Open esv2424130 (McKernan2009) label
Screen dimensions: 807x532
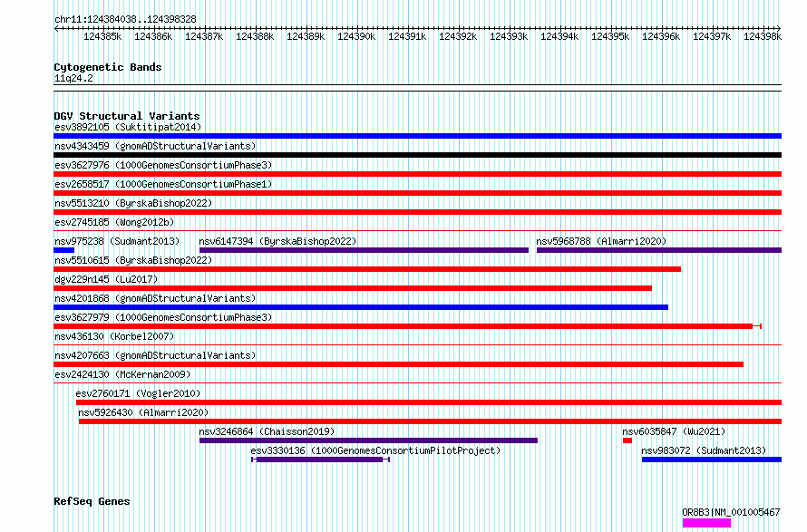pyautogui.click(x=122, y=374)
